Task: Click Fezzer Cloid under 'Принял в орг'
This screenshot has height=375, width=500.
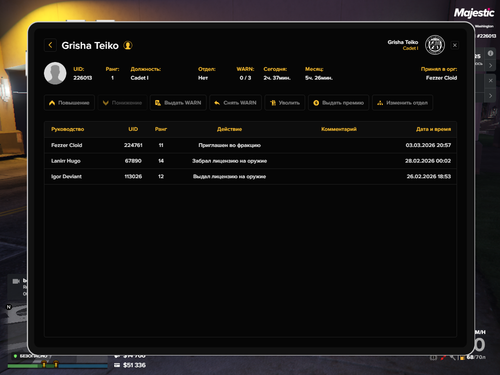Action: [x=441, y=78]
